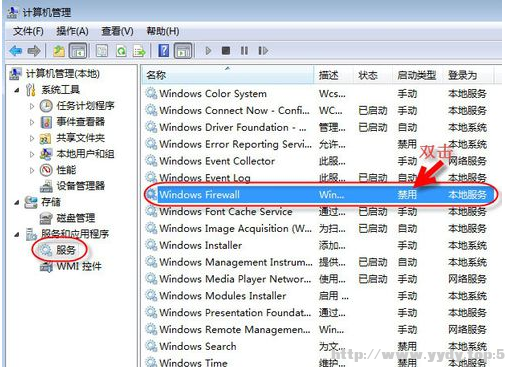The image size is (516, 367).
Task: Click the 禁用 startup type of Windows Firewall
Action: coord(407,194)
